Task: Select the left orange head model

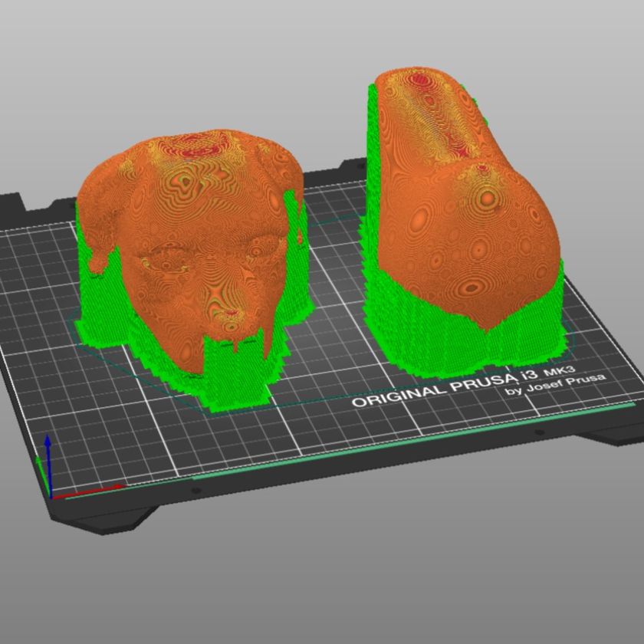Action: click(192, 230)
